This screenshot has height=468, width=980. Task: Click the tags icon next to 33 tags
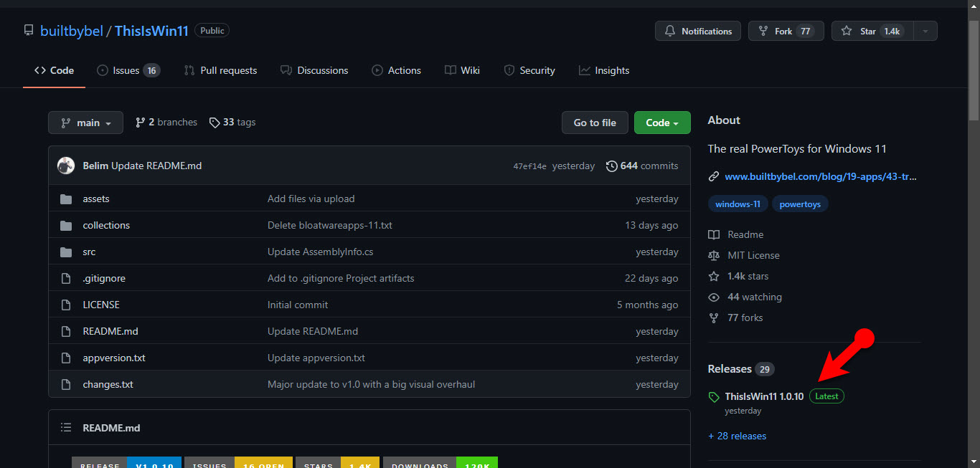[214, 123]
